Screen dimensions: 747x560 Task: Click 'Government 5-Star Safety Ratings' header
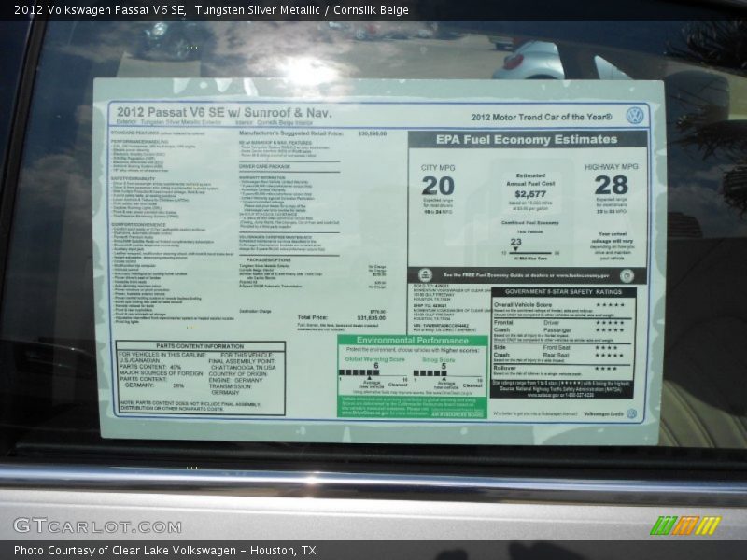[563, 292]
